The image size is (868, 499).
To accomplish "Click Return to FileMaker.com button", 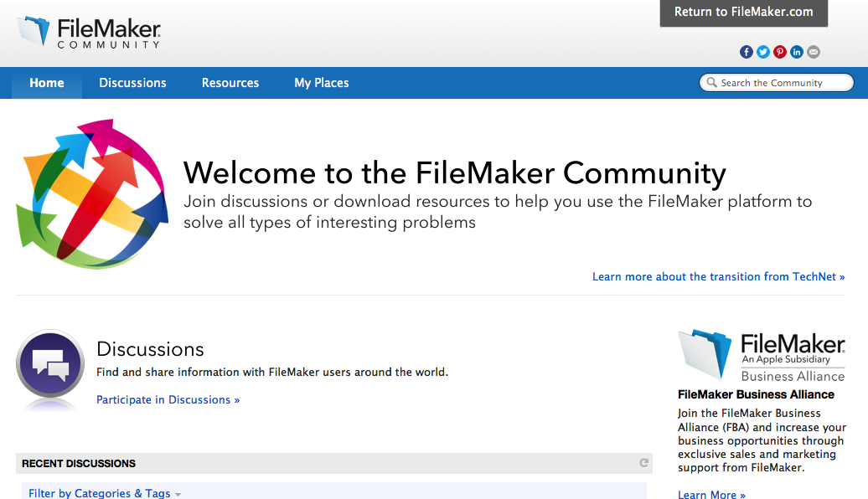I will (743, 13).
